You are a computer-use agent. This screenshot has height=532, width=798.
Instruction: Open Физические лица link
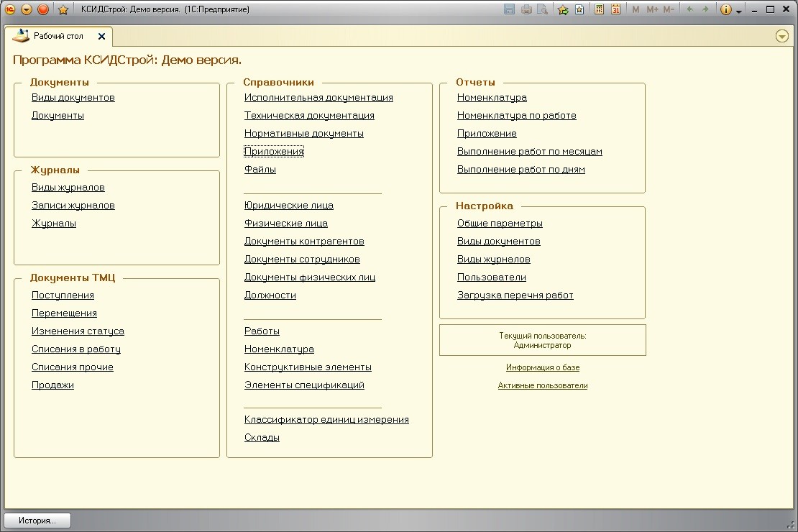pos(286,223)
